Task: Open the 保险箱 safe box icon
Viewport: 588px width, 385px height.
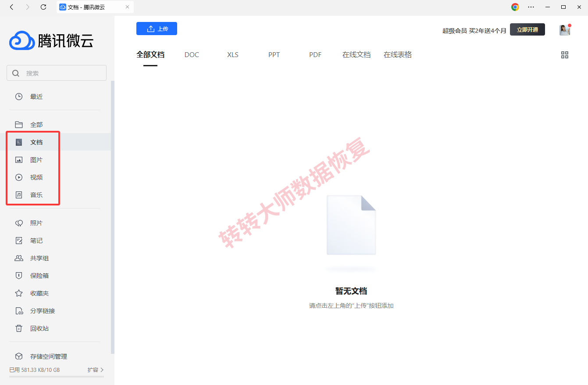Action: 19,276
